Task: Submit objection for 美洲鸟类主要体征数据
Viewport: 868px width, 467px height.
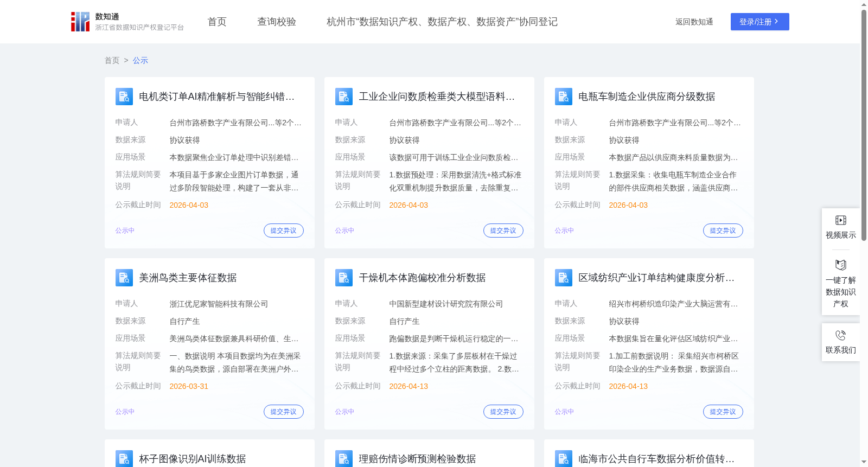Action: click(x=284, y=412)
